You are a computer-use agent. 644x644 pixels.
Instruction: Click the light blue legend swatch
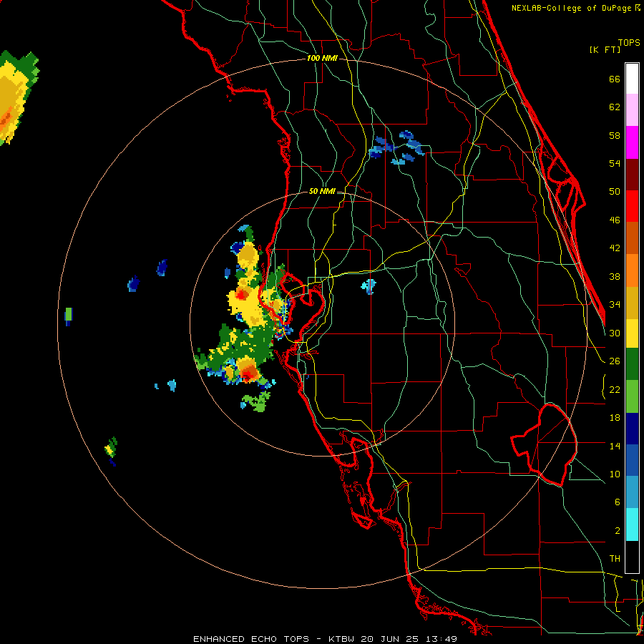tap(632, 492)
